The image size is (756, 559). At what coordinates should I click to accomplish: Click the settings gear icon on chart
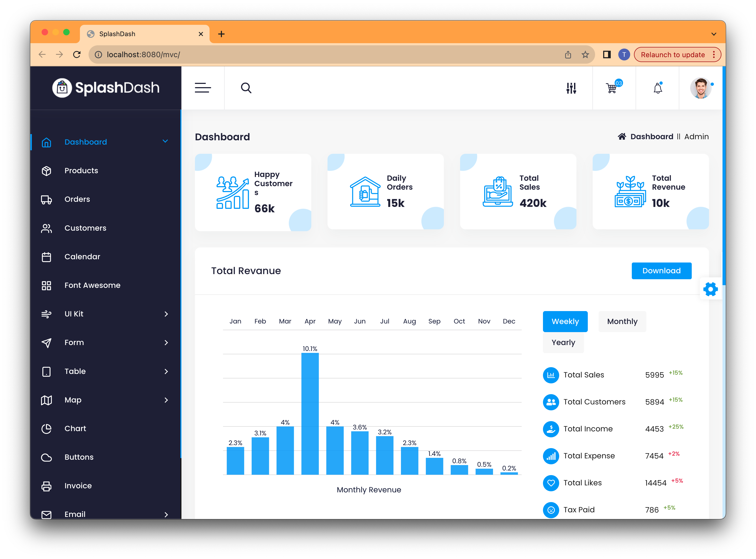710,288
